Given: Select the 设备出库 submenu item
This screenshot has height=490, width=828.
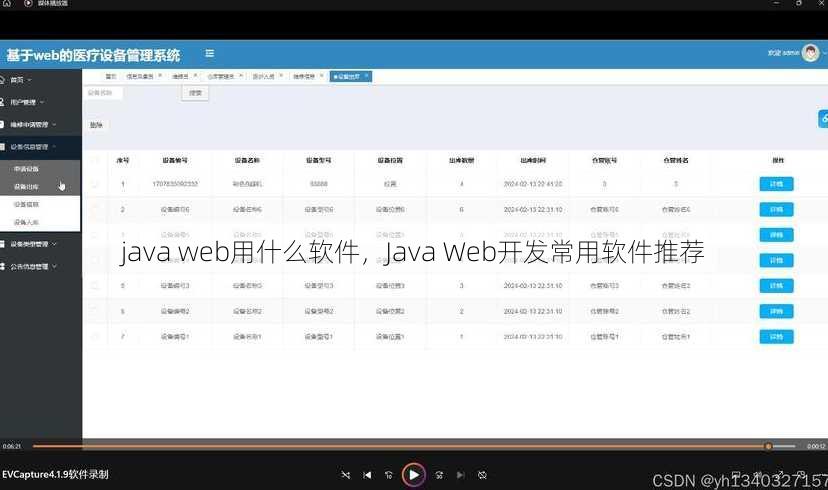Looking at the screenshot, I should tap(40, 186).
